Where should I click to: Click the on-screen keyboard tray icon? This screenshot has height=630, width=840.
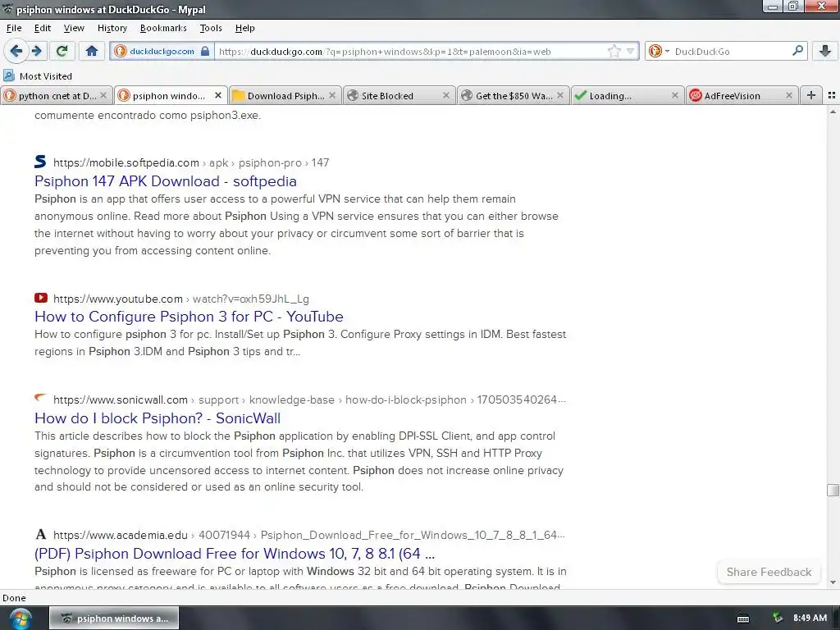[743, 619]
